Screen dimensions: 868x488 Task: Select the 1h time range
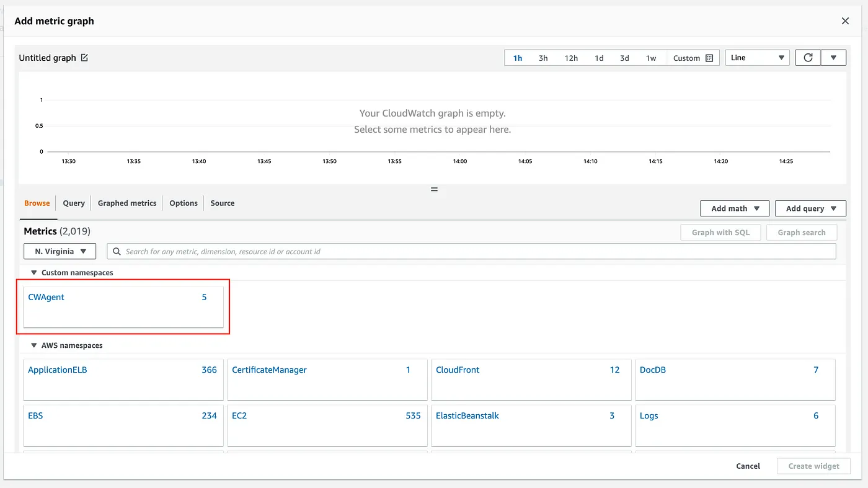518,58
